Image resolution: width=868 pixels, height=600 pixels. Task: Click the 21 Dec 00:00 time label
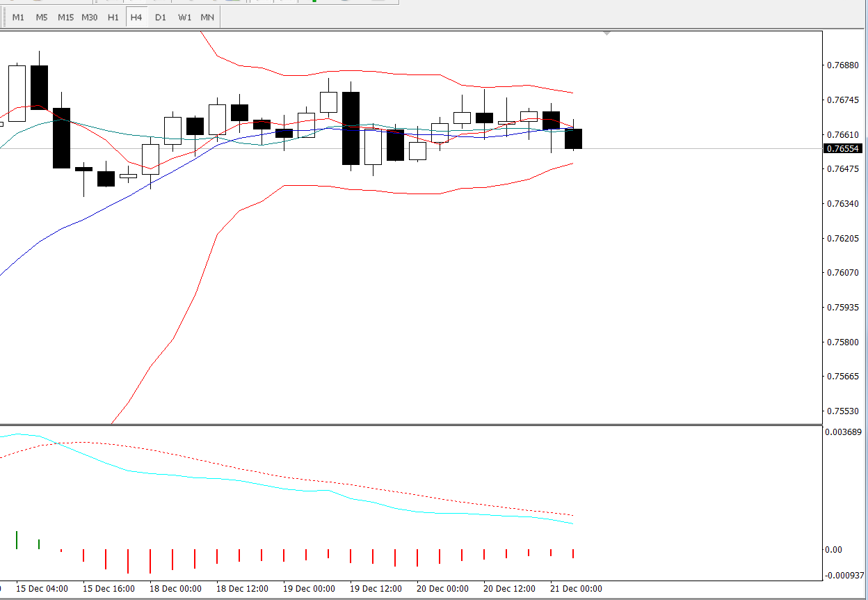(577, 589)
